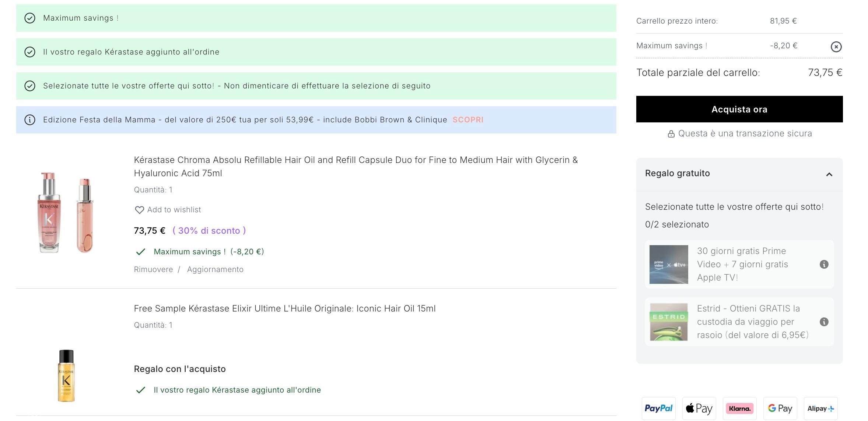Click Quantità: 1 under Free Sample Elixir
This screenshot has width=868, height=421.
(x=153, y=325)
